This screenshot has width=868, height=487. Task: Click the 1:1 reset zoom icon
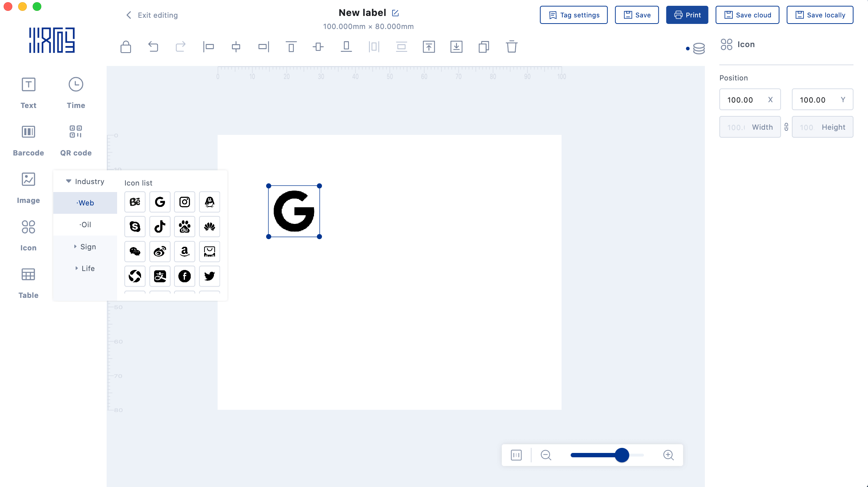pos(516,455)
